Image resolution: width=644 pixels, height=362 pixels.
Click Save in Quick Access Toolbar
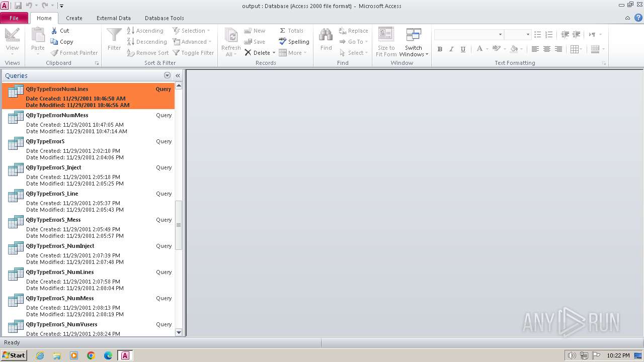click(18, 6)
